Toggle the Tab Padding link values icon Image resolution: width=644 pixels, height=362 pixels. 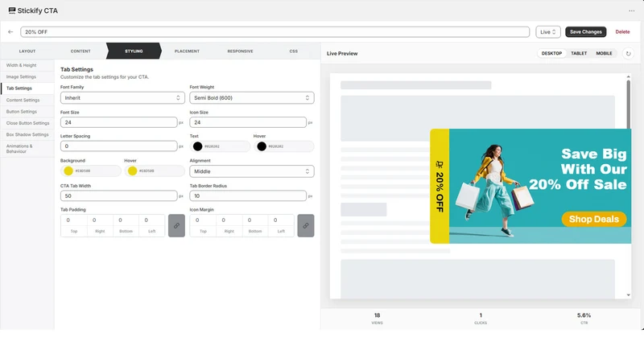point(176,225)
